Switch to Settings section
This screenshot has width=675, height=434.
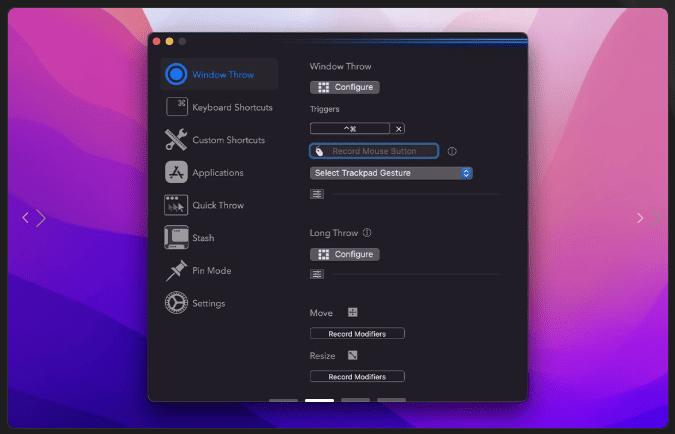tap(209, 304)
